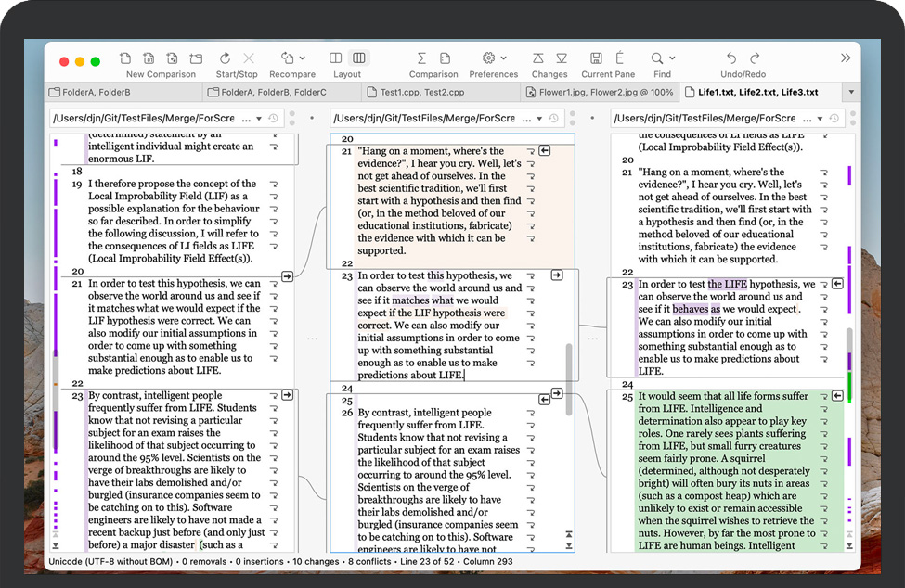Image resolution: width=905 pixels, height=588 pixels.
Task: Switch to the three-pane layout
Action: click(359, 58)
